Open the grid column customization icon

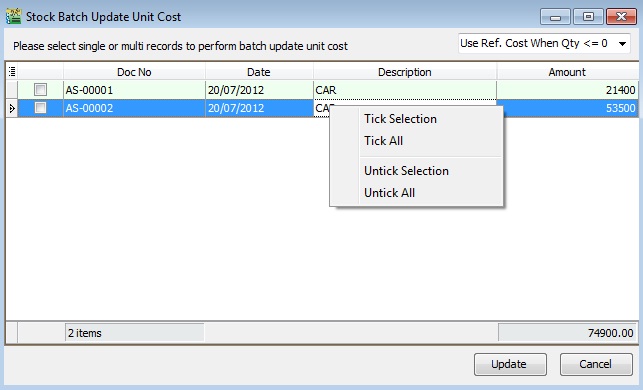[x=12, y=72]
